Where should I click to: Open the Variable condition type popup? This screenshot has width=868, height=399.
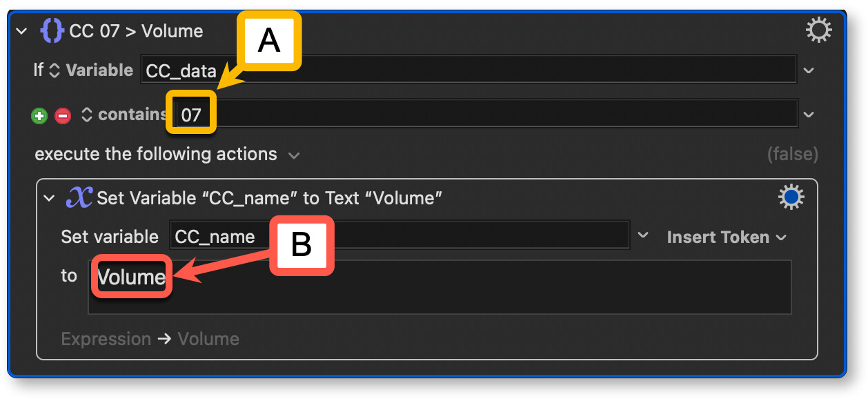point(92,70)
